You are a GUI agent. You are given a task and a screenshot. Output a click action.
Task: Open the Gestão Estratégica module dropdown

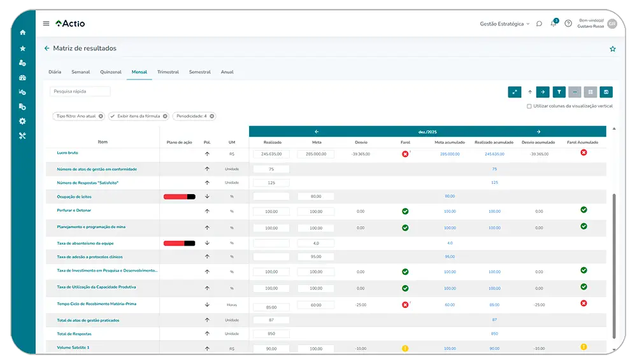(x=505, y=24)
